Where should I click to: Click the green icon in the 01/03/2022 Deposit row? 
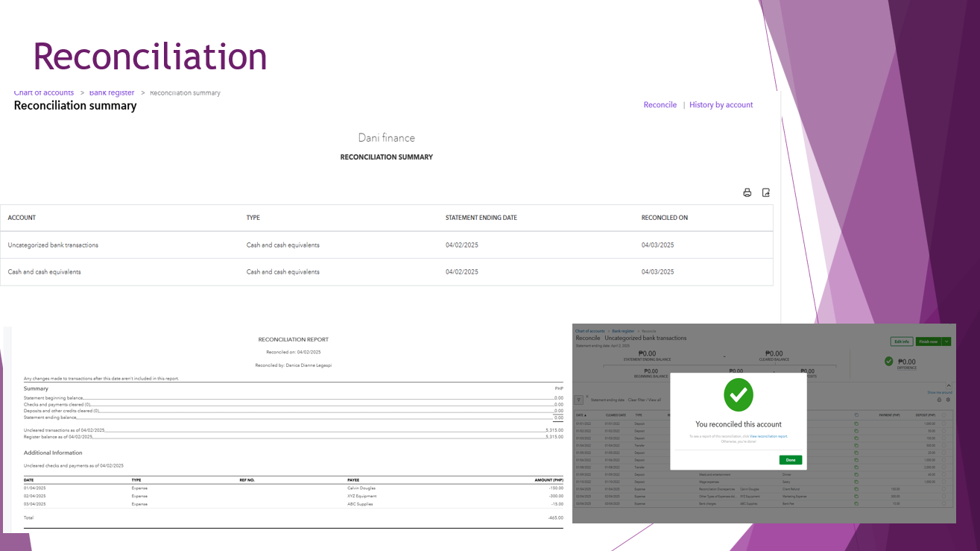856,438
